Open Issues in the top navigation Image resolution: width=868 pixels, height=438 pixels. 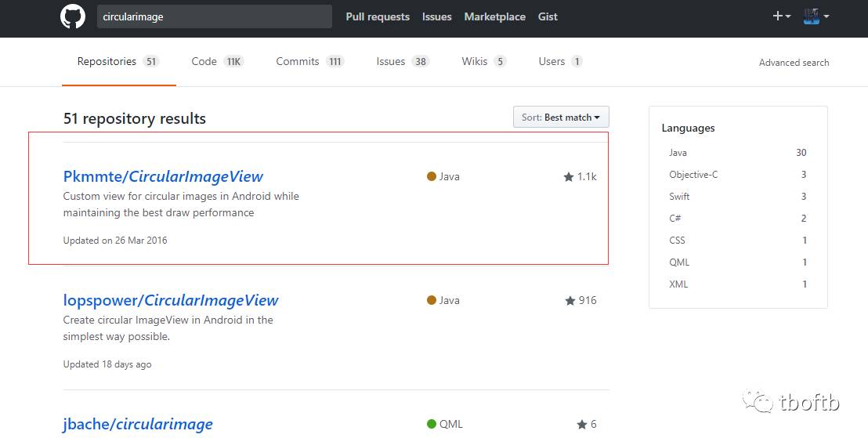pos(437,16)
